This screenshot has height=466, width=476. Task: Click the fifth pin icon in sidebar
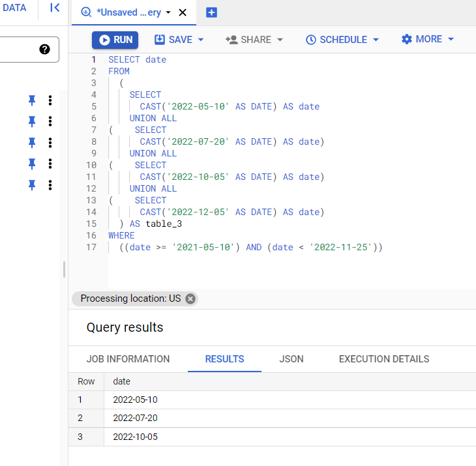coord(32,185)
